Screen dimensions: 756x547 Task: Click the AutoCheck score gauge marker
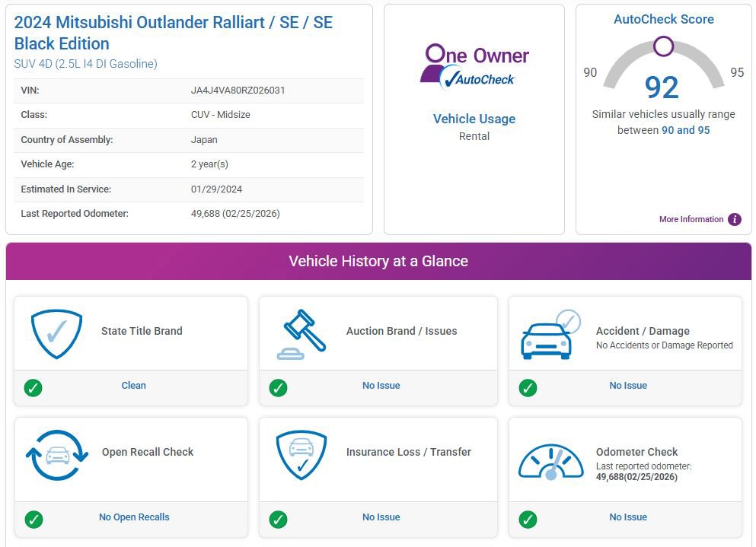click(x=663, y=46)
